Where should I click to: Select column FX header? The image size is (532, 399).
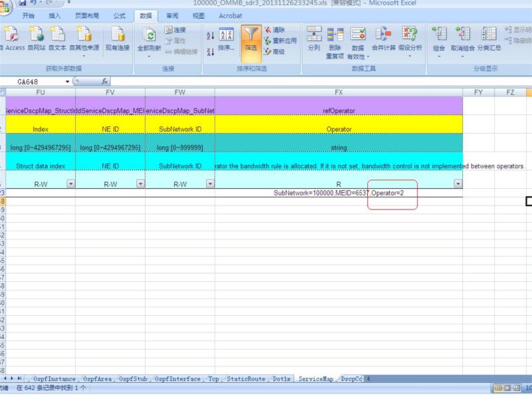coord(338,92)
